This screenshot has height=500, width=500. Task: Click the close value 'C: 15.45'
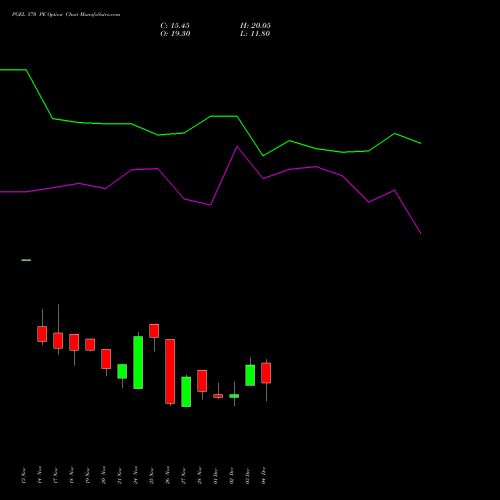175,26
